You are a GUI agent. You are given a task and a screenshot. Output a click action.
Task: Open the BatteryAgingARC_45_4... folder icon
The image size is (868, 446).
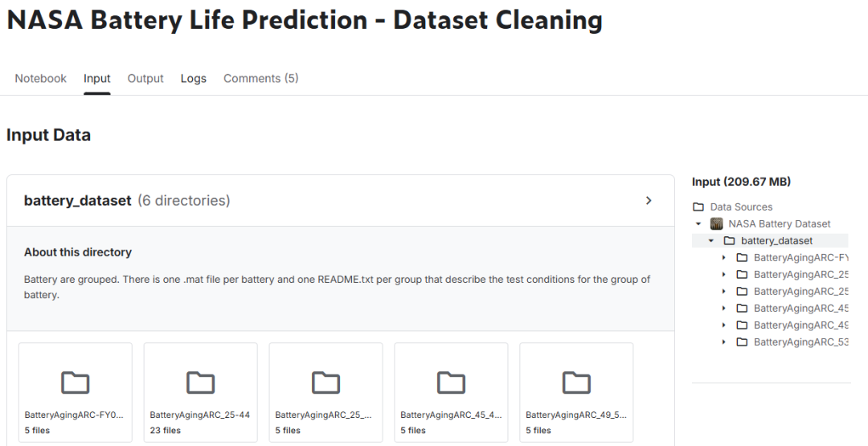[x=451, y=383]
